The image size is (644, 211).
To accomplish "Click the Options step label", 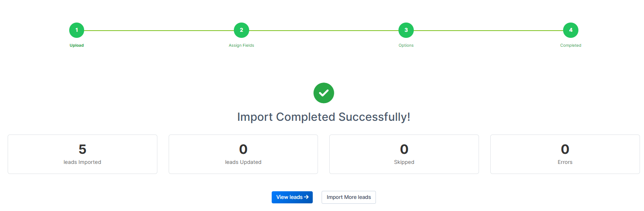I will pyautogui.click(x=406, y=46).
